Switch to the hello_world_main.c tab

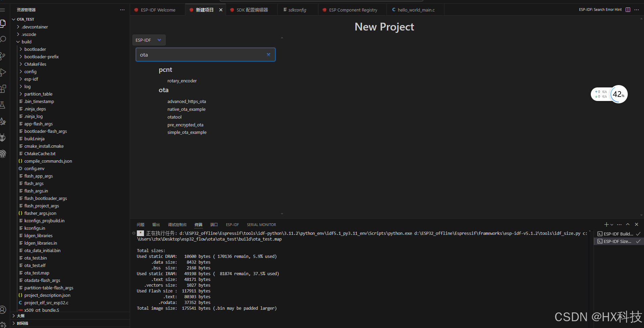(416, 10)
